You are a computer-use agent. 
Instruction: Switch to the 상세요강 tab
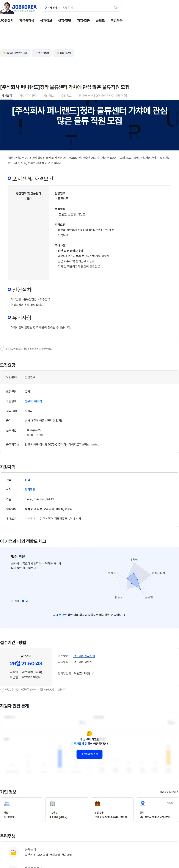click(7, 96)
